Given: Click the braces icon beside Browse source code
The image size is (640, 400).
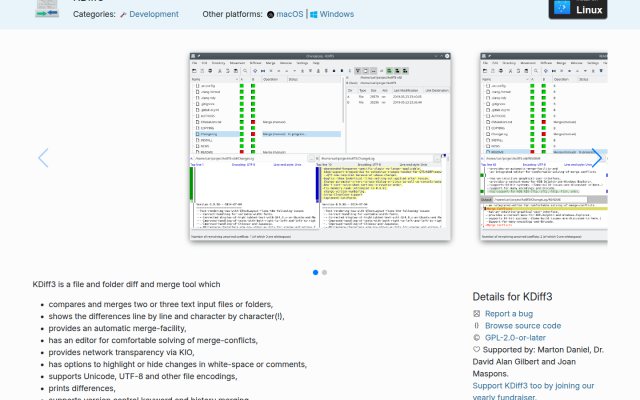Looking at the screenshot, I should click(x=476, y=326).
